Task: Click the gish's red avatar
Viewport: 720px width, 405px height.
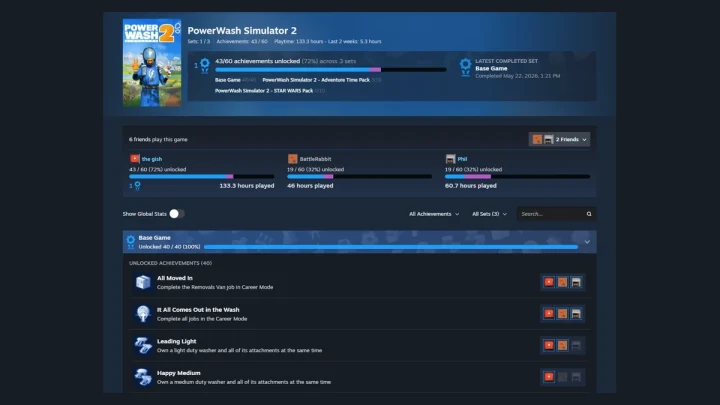Action: (135, 159)
